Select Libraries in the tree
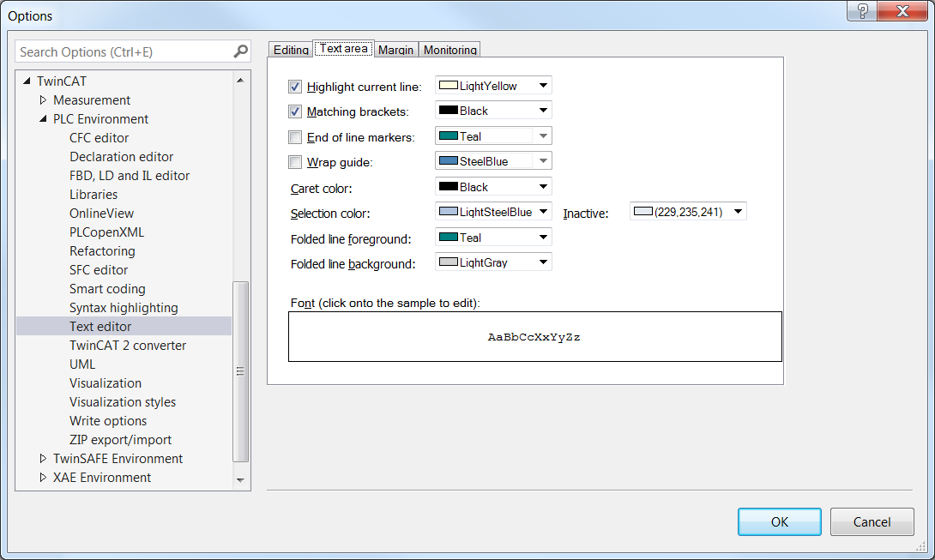Screen dimensions: 935x560 [93, 195]
